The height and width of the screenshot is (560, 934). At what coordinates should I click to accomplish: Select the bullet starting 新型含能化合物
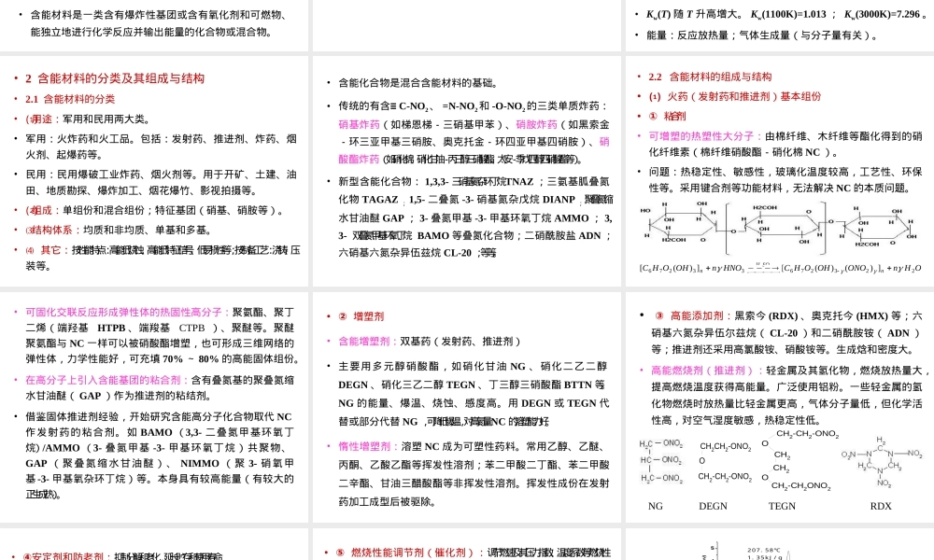coord(475,217)
